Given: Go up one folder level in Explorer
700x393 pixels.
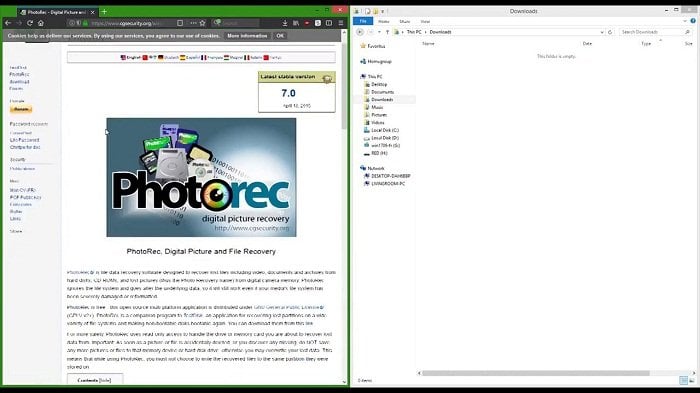Looking at the screenshot, I should 387,32.
